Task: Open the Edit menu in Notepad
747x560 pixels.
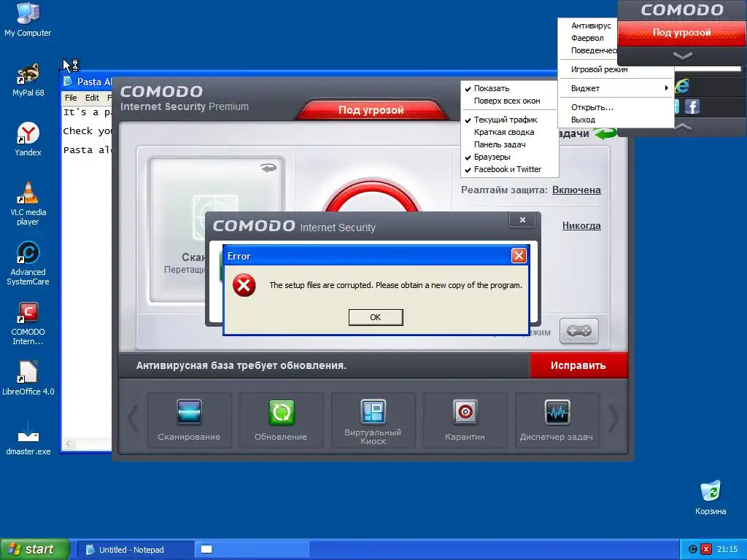Action: pos(92,98)
